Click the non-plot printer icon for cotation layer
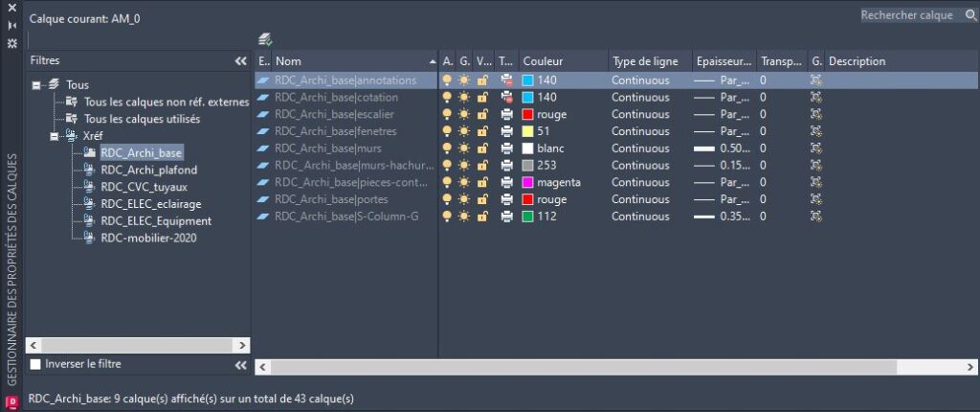The width and height of the screenshot is (980, 412). point(506,98)
